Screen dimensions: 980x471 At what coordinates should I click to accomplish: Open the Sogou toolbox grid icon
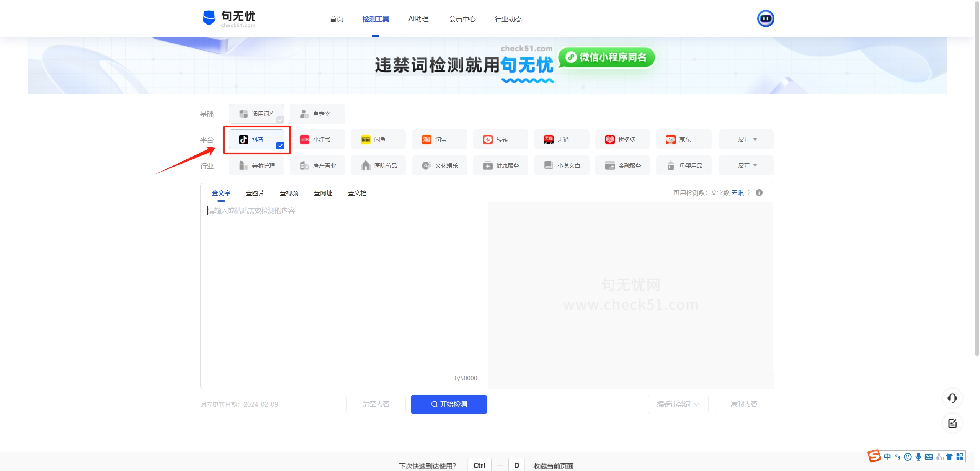960,456
